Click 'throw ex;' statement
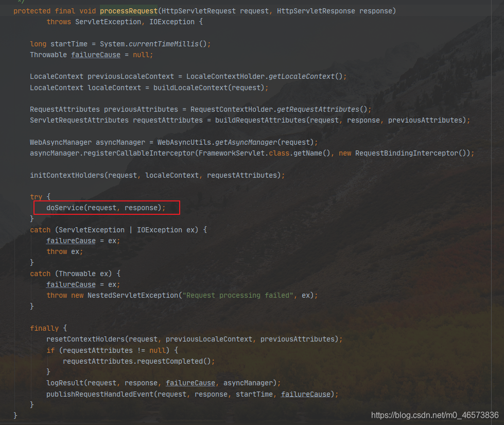The height and width of the screenshot is (425, 504). 64,251
